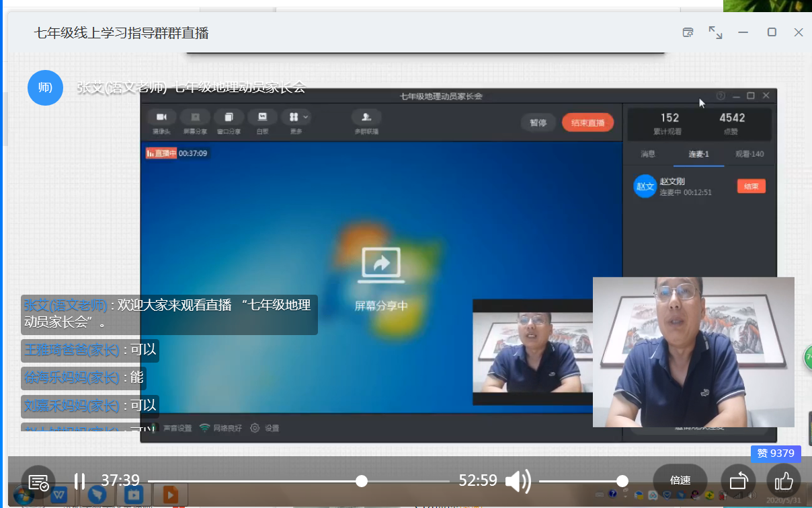Click the 屏幕分享 screen share icon
Image resolution: width=812 pixels, height=508 pixels.
click(x=195, y=118)
